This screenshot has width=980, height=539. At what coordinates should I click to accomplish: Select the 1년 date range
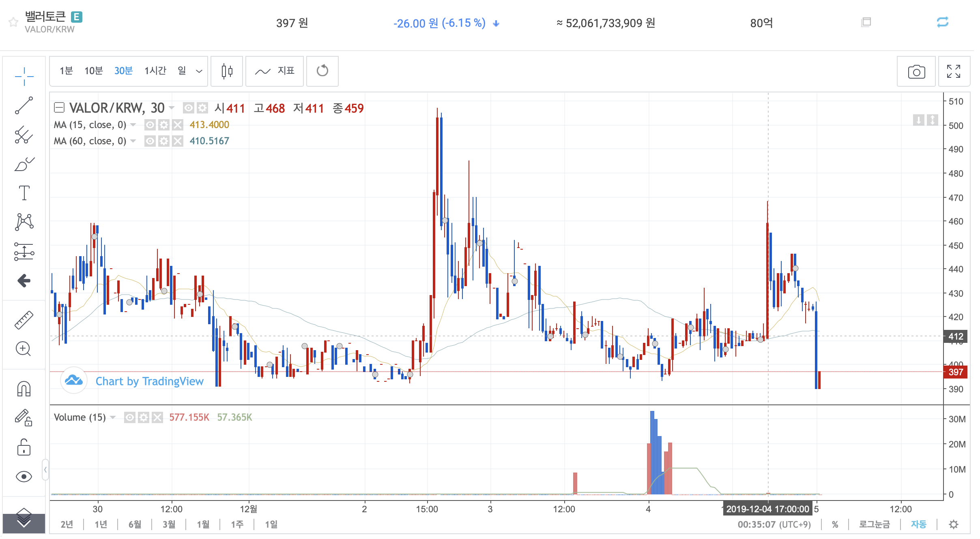tap(101, 524)
